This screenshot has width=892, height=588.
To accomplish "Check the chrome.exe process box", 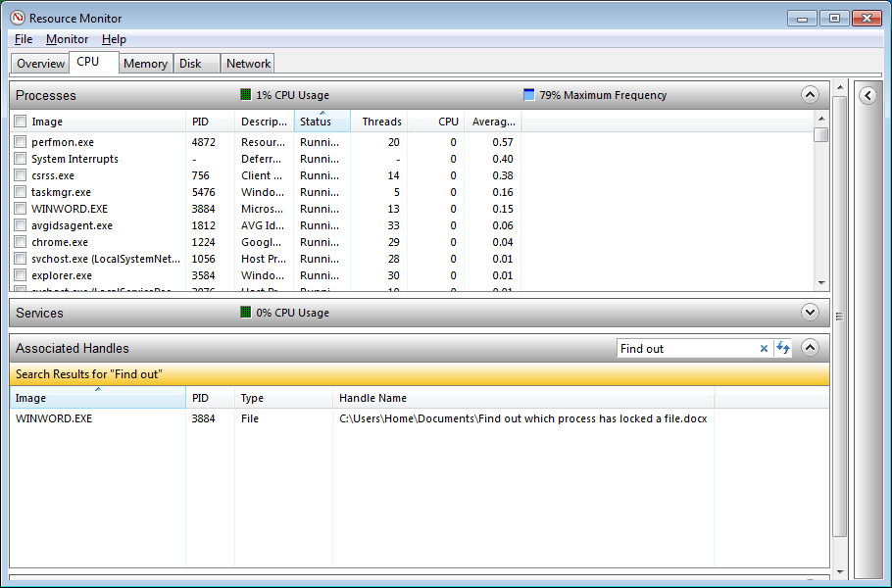I will (x=21, y=242).
